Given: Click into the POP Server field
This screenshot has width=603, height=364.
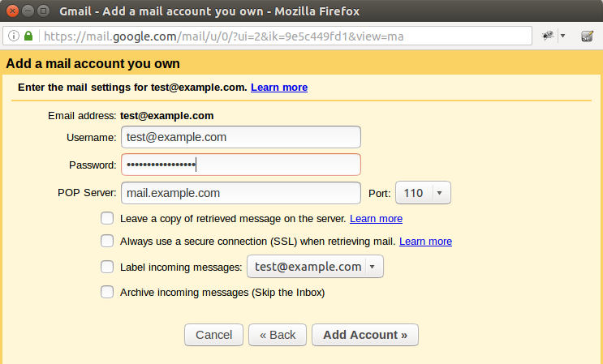Looking at the screenshot, I should [x=241, y=193].
